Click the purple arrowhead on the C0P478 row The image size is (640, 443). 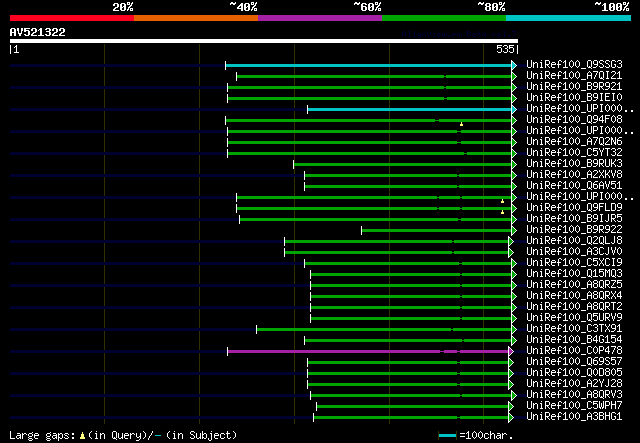point(511,352)
